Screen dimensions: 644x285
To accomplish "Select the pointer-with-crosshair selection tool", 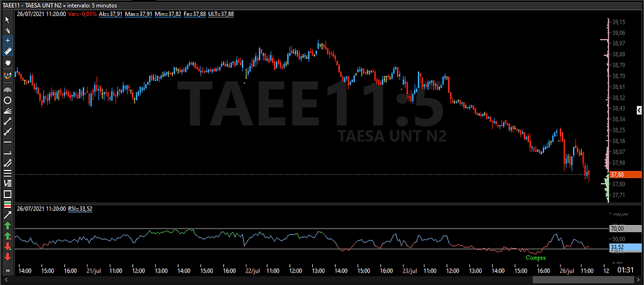I will click(x=7, y=30).
